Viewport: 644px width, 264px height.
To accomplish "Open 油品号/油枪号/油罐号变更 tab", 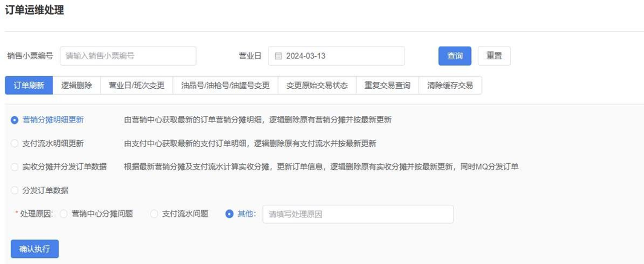I will tap(226, 85).
